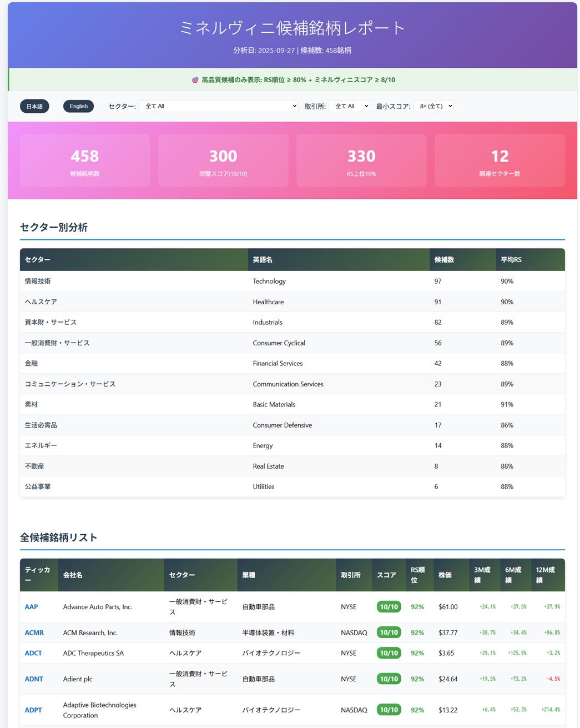Select the 300 完璧スコア stat card
Screen dimensions: 580x728
coord(223,160)
